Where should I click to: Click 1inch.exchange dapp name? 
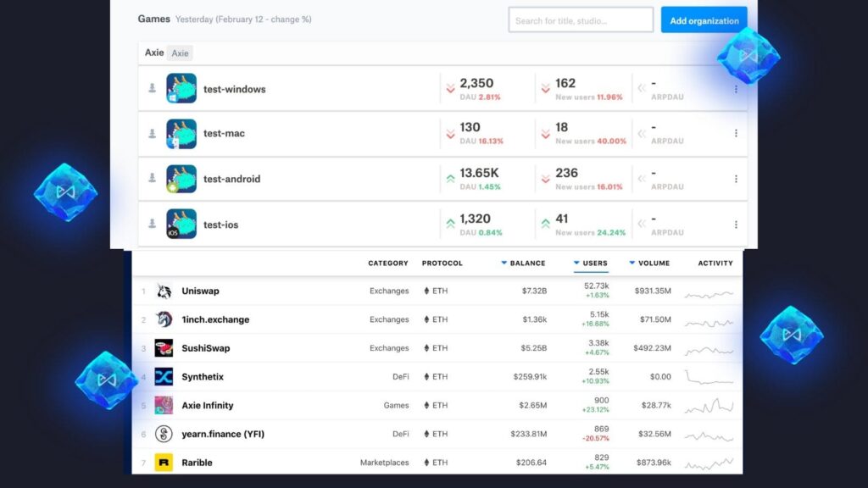click(x=215, y=319)
